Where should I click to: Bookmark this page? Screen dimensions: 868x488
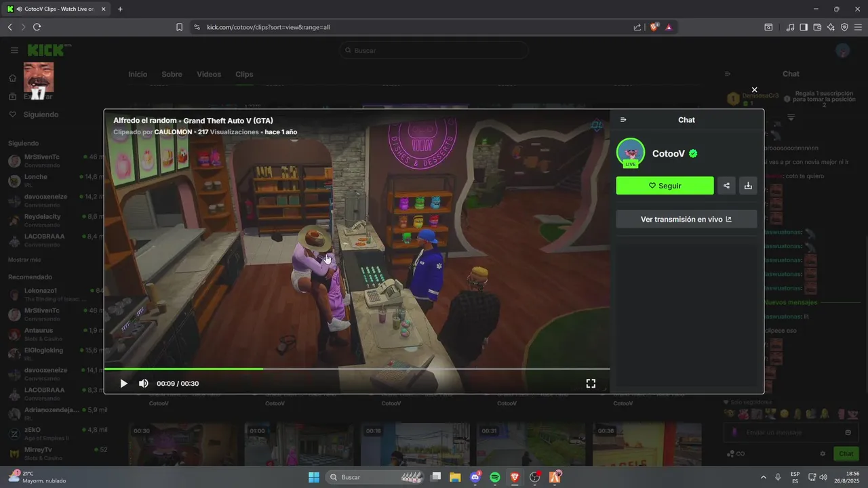(x=179, y=27)
